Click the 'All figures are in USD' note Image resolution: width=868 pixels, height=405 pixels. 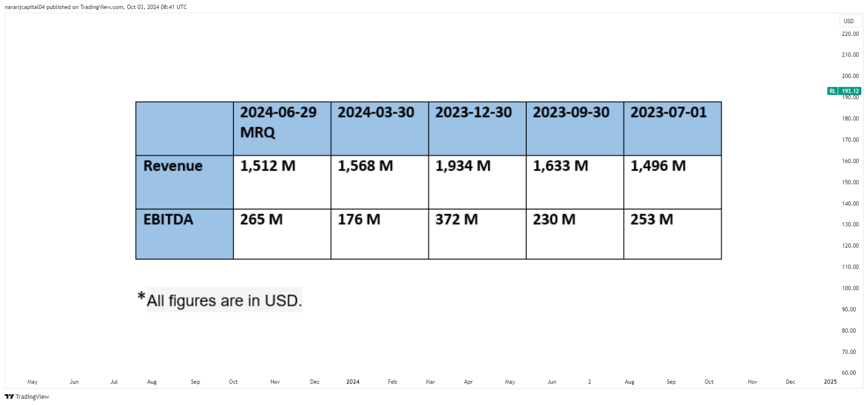(224, 301)
